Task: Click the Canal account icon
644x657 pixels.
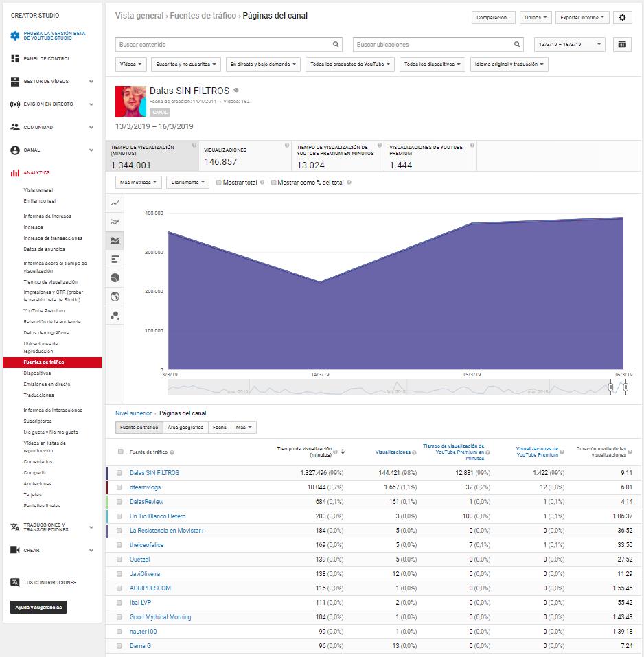Action: click(x=15, y=150)
